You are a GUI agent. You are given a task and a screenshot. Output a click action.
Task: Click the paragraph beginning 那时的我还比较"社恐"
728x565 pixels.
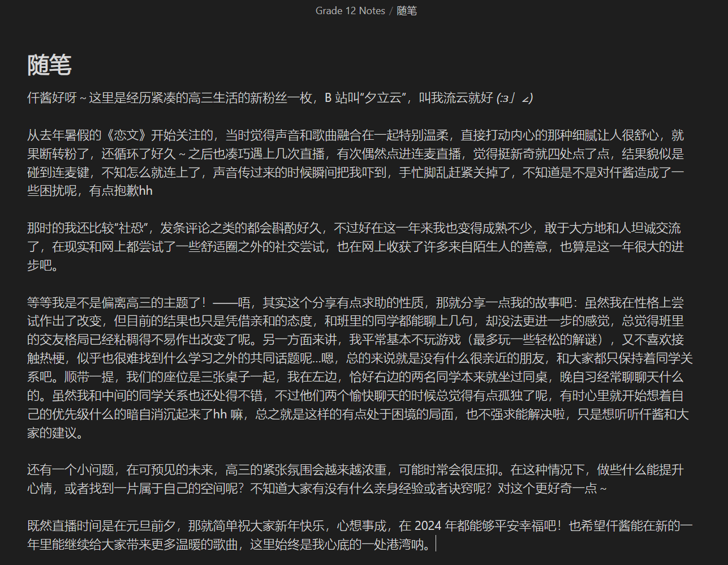[356, 247]
